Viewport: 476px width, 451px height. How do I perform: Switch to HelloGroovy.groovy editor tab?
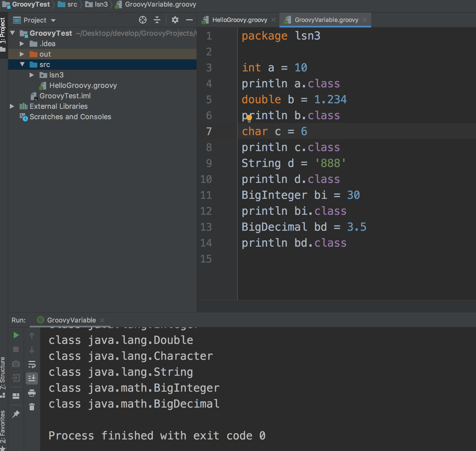[240, 20]
